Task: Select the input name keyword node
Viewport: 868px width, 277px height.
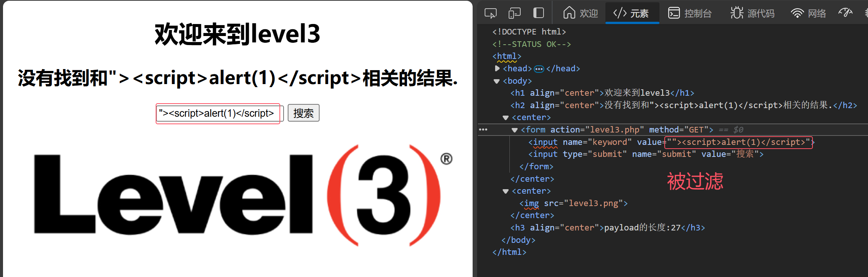Action: coord(671,142)
